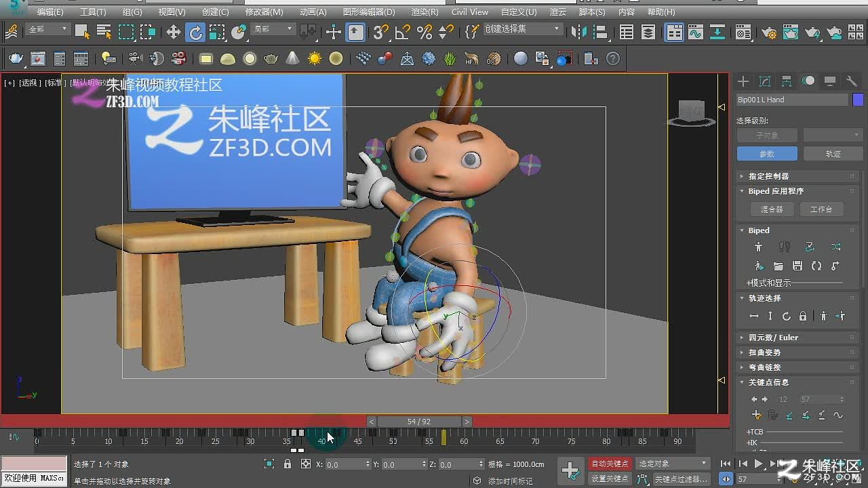This screenshot has width=868, height=488.
Task: Click the Align tool icon
Action: (x=599, y=32)
